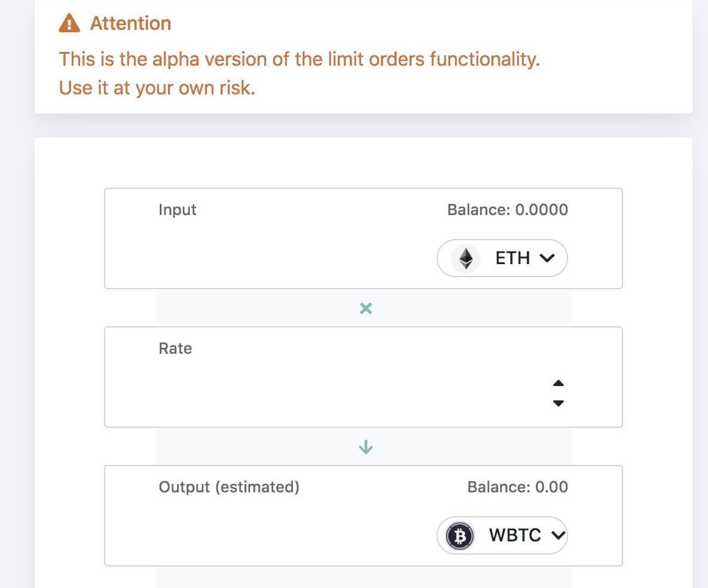Click the WBTC Balance: 0.00 text

(x=517, y=487)
